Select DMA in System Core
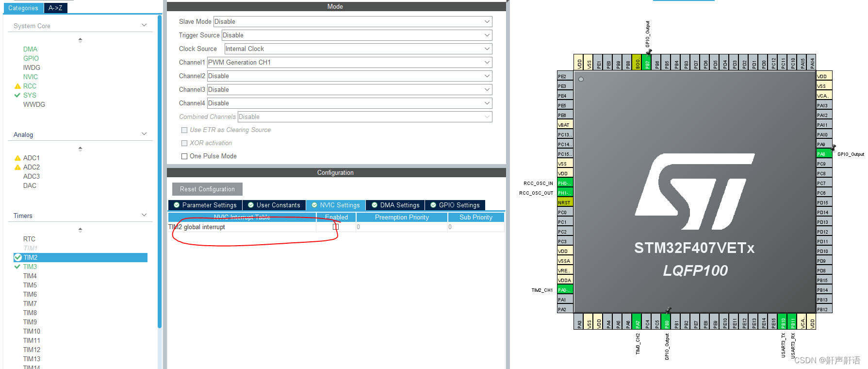Viewport: 868px width, 369px height. (x=30, y=49)
